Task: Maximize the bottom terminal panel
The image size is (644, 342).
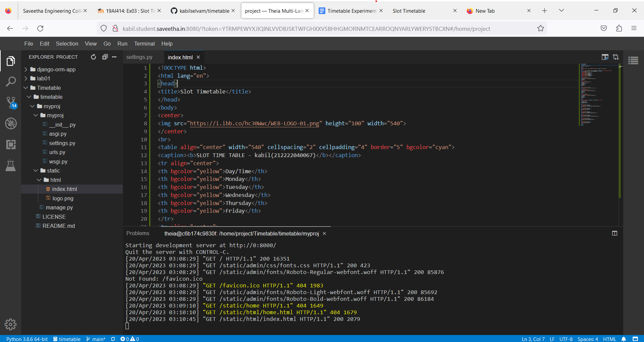Action: tap(614, 233)
